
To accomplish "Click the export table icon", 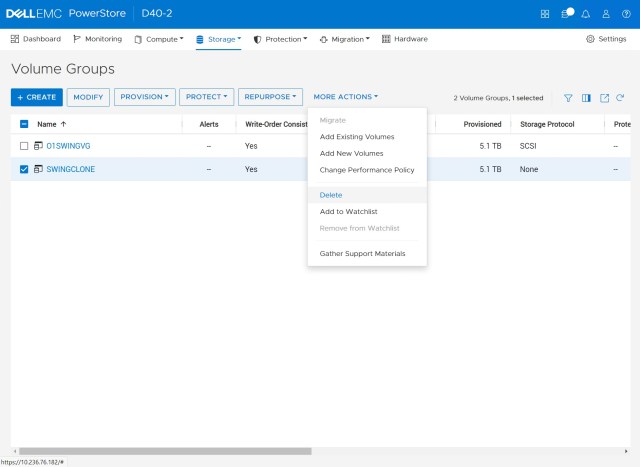I will (x=604, y=98).
